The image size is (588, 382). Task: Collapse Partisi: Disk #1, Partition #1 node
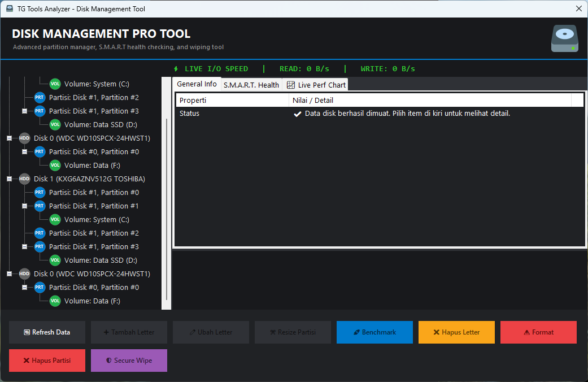tap(24, 206)
